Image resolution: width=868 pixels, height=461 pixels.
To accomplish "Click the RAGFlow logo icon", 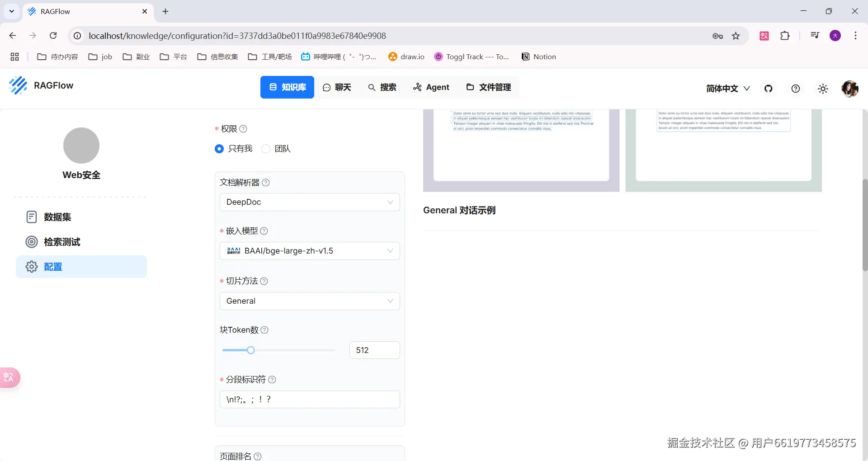I will (x=18, y=85).
